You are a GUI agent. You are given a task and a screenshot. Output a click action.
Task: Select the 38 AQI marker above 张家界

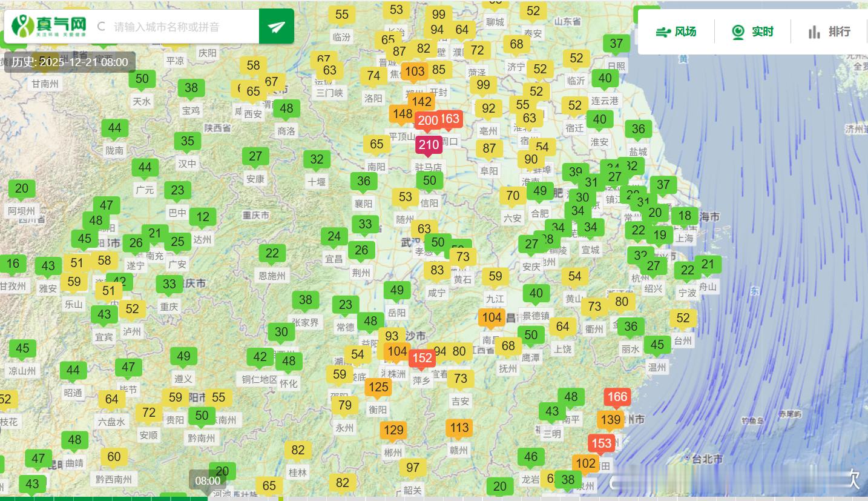click(x=306, y=300)
